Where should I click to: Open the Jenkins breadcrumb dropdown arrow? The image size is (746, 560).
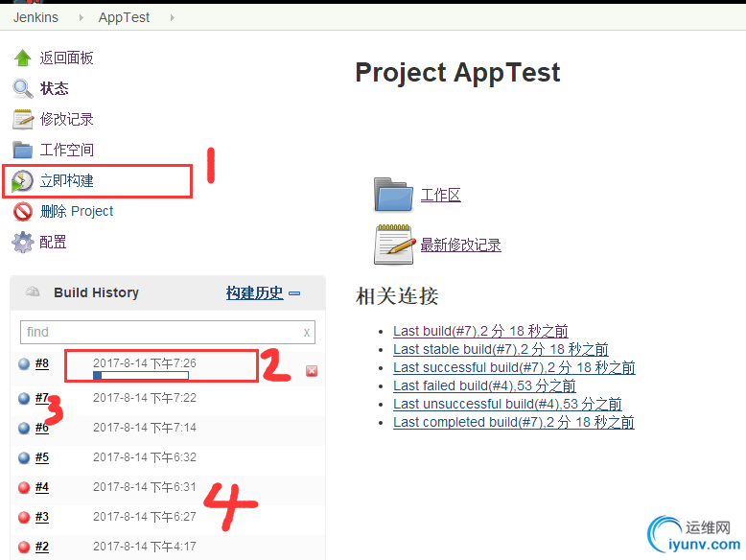pos(81,17)
